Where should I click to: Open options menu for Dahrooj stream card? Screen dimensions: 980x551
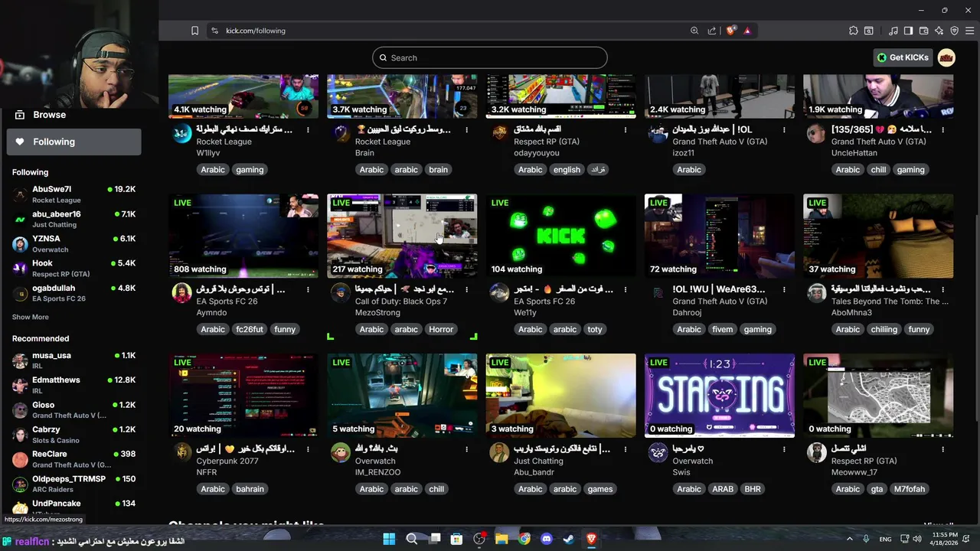point(784,290)
